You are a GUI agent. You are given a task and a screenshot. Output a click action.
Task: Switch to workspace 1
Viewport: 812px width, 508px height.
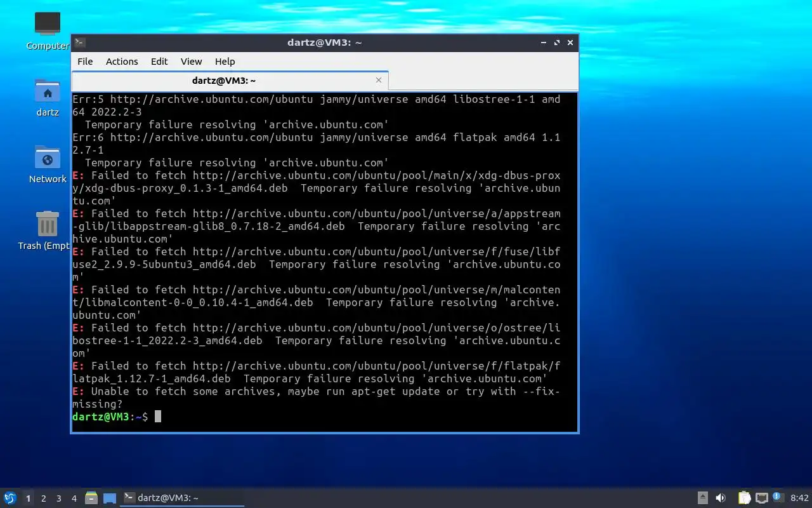[x=28, y=498]
